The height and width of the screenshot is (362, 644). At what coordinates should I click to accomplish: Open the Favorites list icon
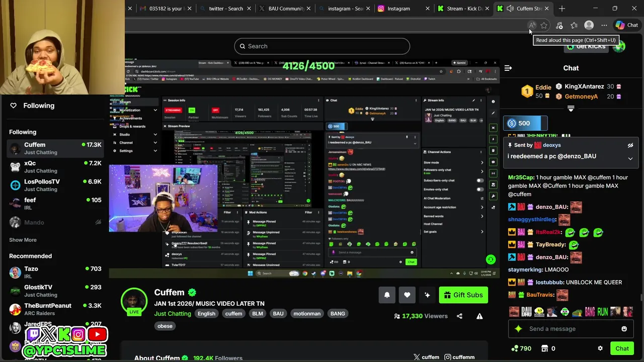point(574,25)
